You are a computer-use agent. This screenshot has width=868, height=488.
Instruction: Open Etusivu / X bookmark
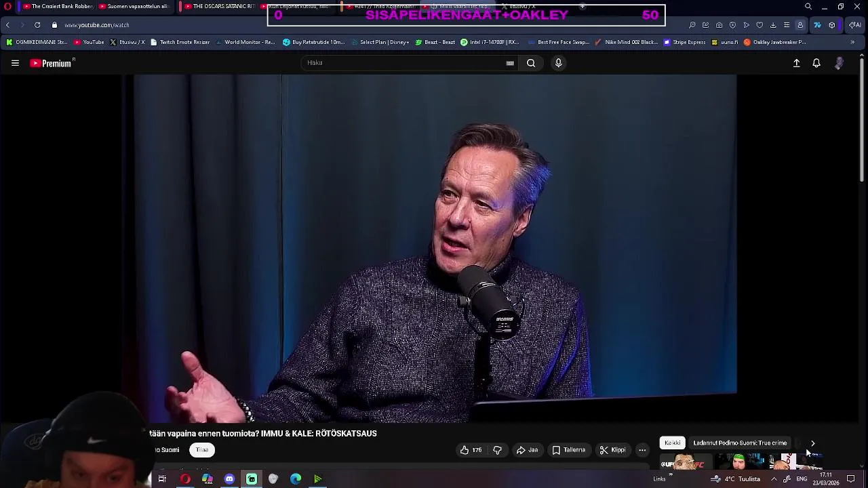[127, 42]
